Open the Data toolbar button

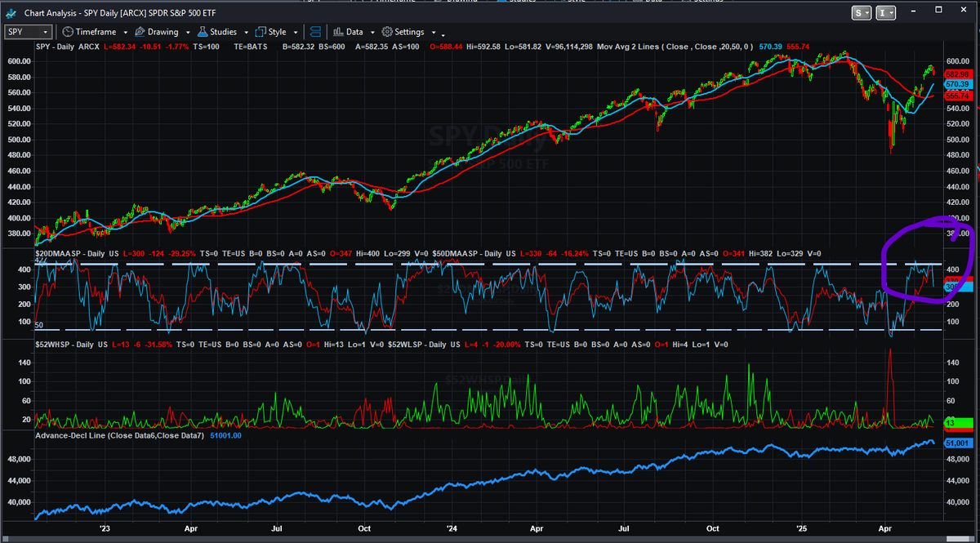click(x=348, y=32)
